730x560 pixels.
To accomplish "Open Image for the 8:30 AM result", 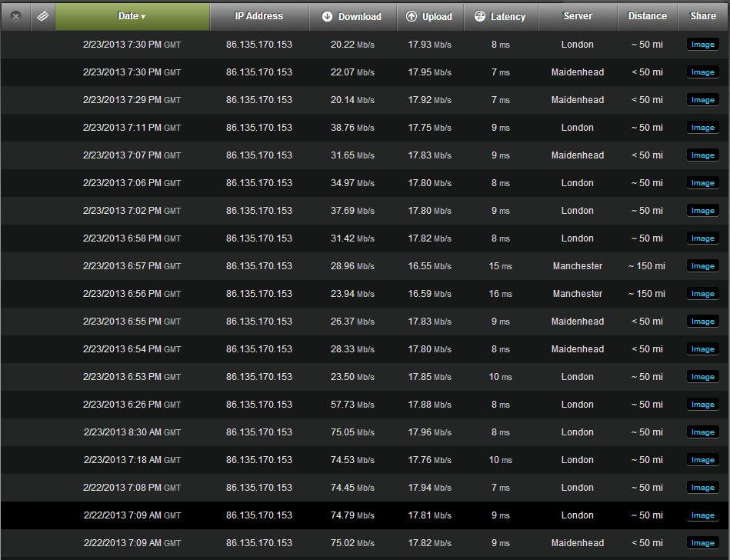I will coord(702,432).
